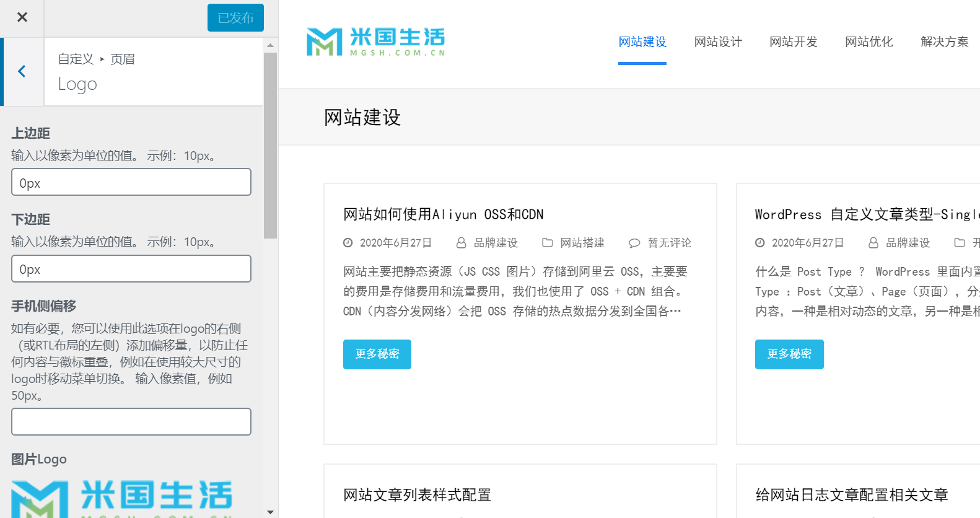Click the 下边距 bottom margin input field
The height and width of the screenshot is (518, 980).
[x=131, y=269]
